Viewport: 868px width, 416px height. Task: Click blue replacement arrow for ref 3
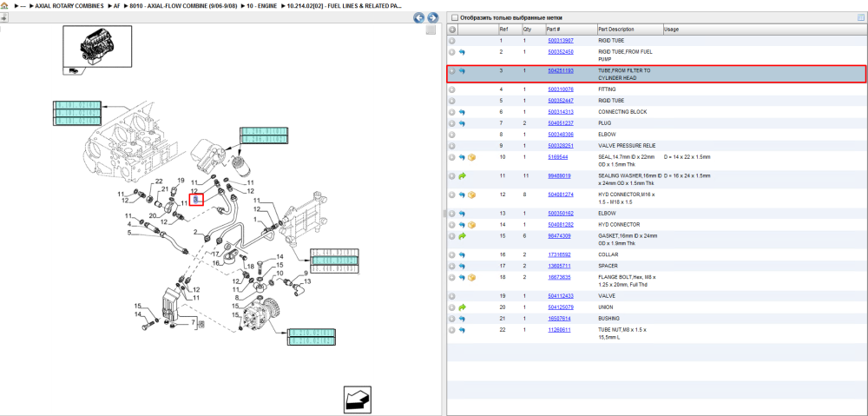(462, 71)
